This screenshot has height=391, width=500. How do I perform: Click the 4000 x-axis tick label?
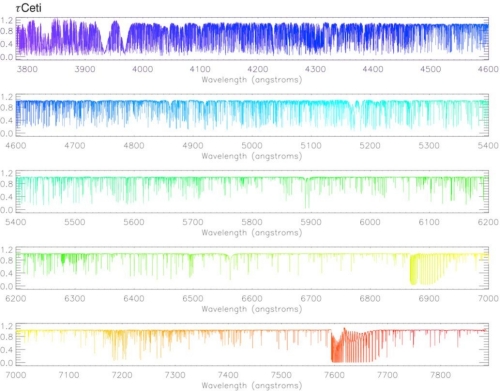tap(142, 69)
